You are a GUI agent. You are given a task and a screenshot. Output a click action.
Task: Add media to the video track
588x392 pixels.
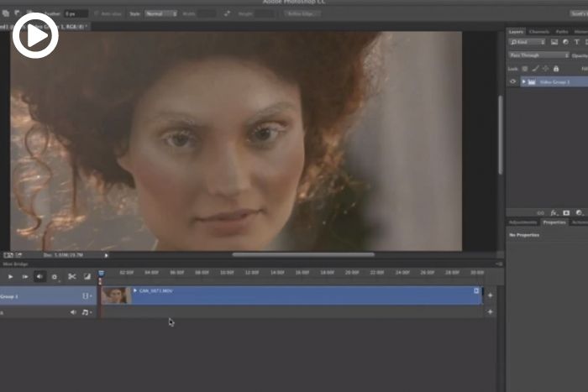click(x=490, y=295)
